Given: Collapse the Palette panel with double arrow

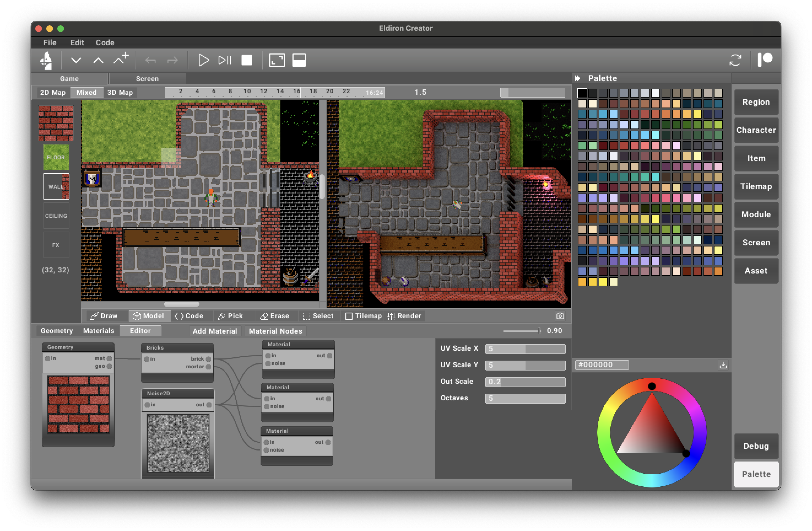Looking at the screenshot, I should [578, 78].
